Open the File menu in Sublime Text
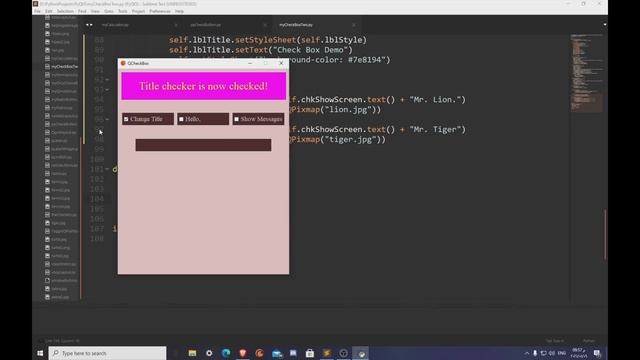Viewport: 640px width, 360px height. (37, 11)
